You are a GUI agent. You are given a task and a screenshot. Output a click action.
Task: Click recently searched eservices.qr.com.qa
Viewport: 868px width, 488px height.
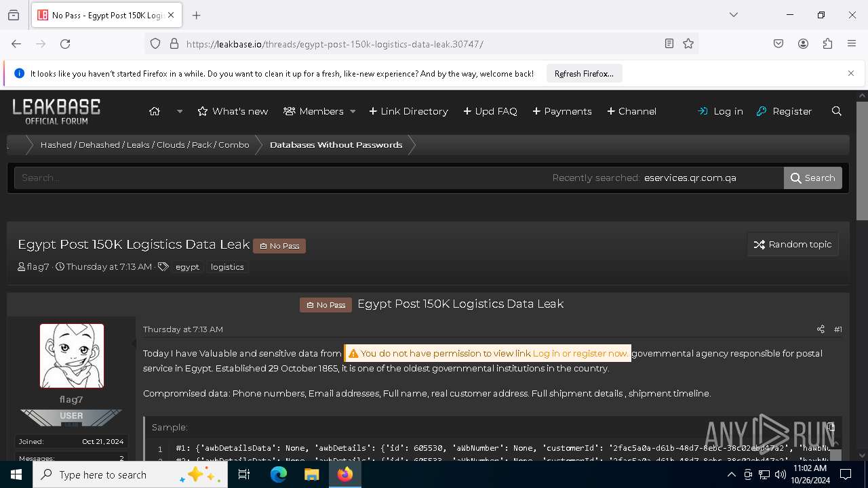click(x=690, y=178)
